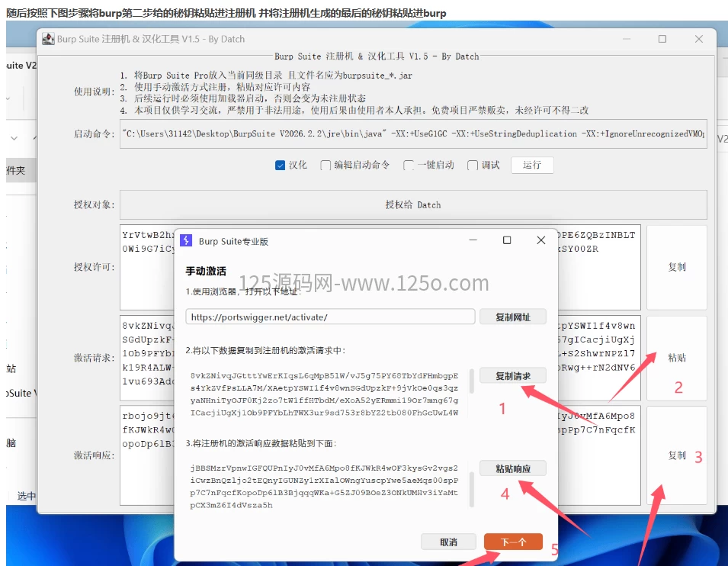Viewport: 728px width, 566px height.
Task: Minimize the Burp Suite 注册机 window
Action: 625,39
